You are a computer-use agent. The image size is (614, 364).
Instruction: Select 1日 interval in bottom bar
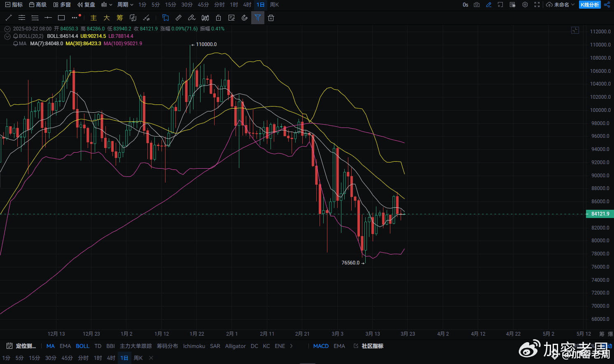pyautogui.click(x=124, y=358)
